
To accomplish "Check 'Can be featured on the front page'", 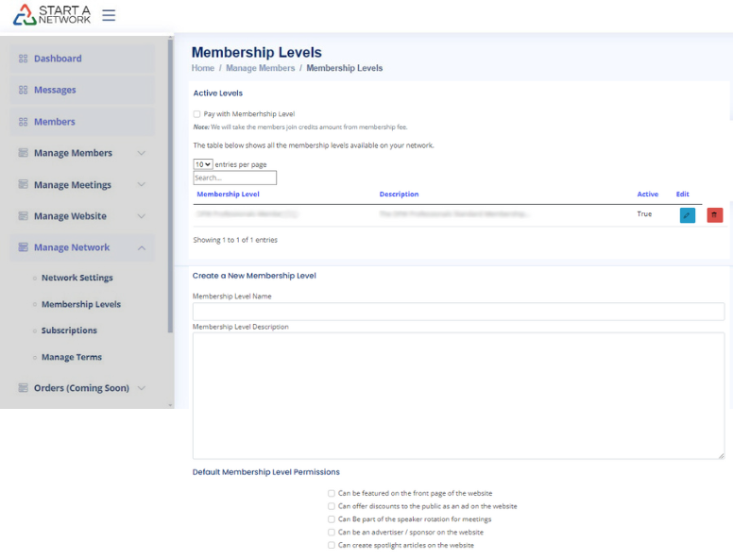I will pyautogui.click(x=332, y=493).
